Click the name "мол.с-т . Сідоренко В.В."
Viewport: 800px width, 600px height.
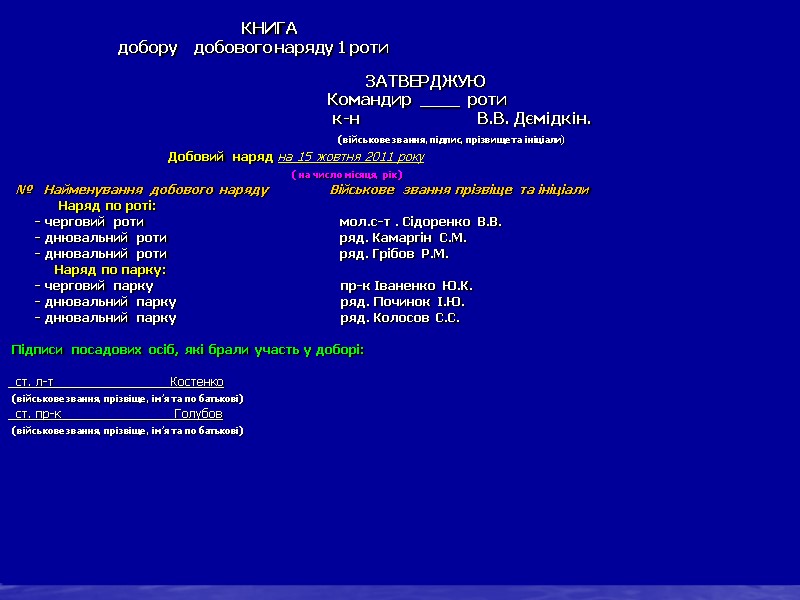(420, 222)
